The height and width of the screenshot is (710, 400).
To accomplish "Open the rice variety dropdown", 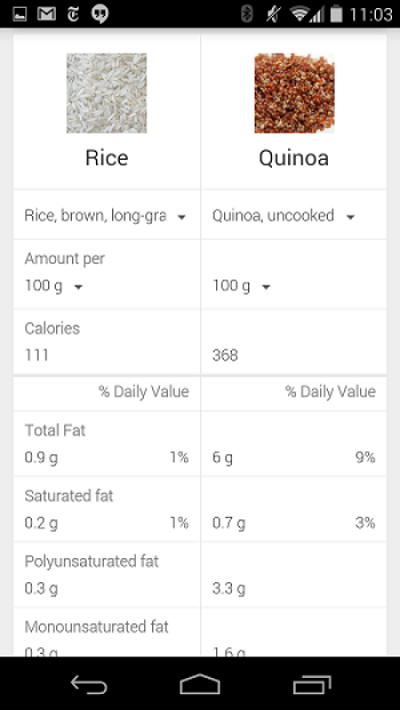I will click(106, 216).
